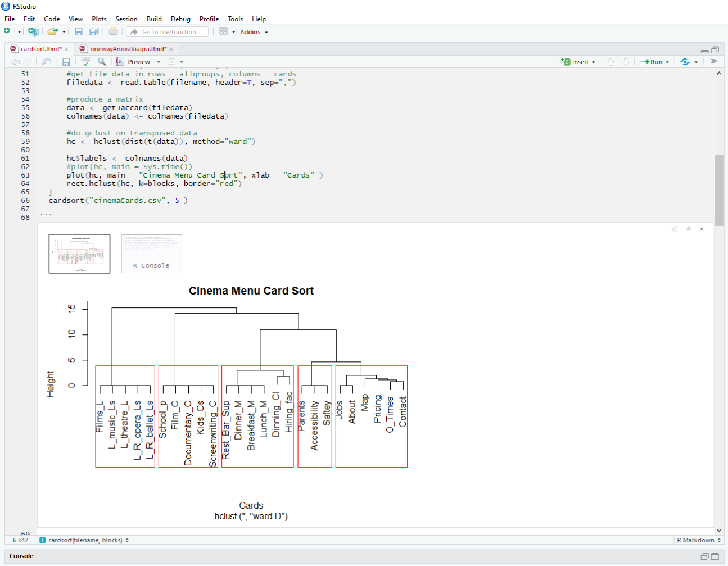Open the Edit menu
728x566 pixels.
29,19
